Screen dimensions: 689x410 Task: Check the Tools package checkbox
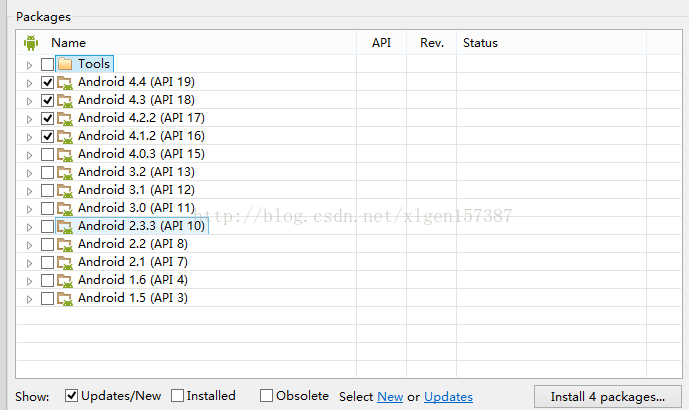click(x=47, y=64)
